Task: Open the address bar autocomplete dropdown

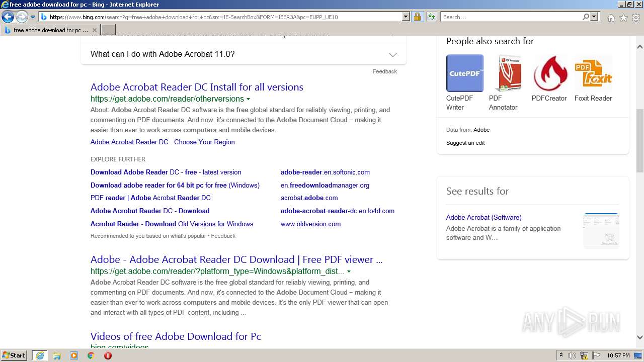Action: pos(406,17)
